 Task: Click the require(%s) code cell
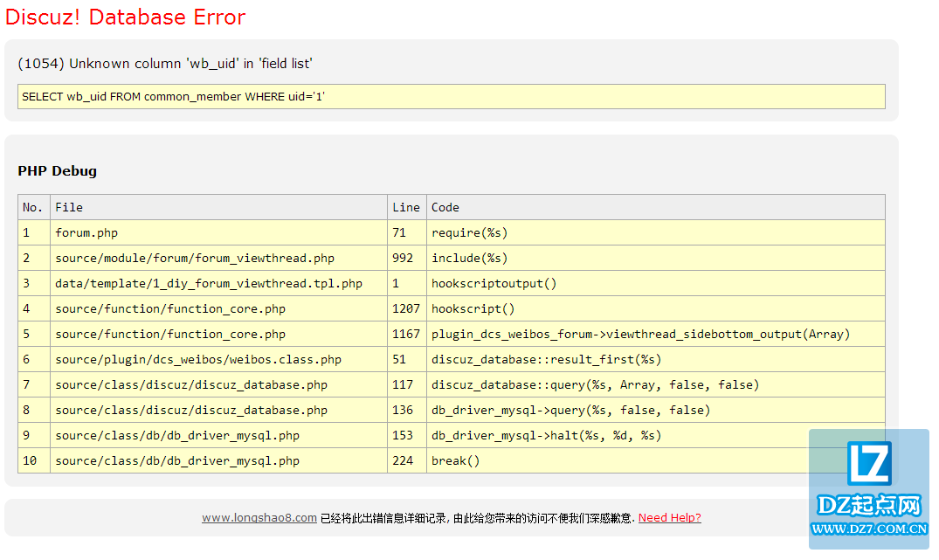(656, 232)
